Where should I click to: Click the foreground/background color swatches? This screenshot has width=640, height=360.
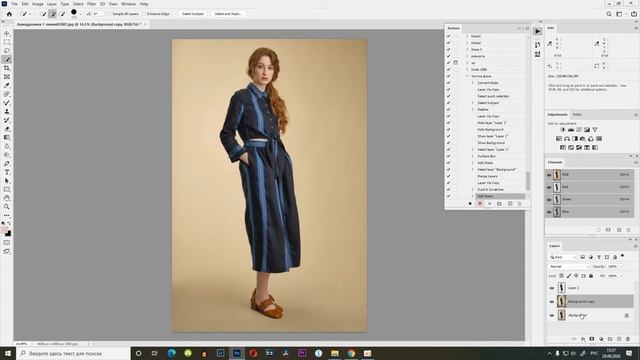pyautogui.click(x=6, y=232)
